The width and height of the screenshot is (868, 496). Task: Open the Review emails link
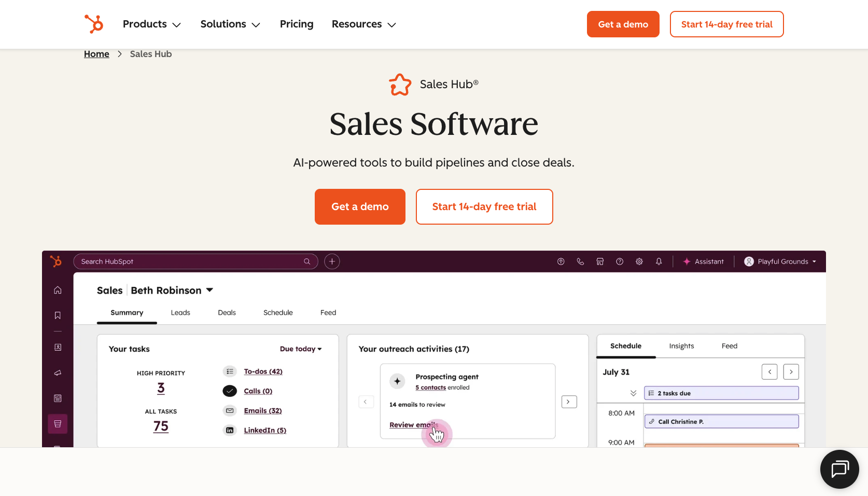(414, 424)
